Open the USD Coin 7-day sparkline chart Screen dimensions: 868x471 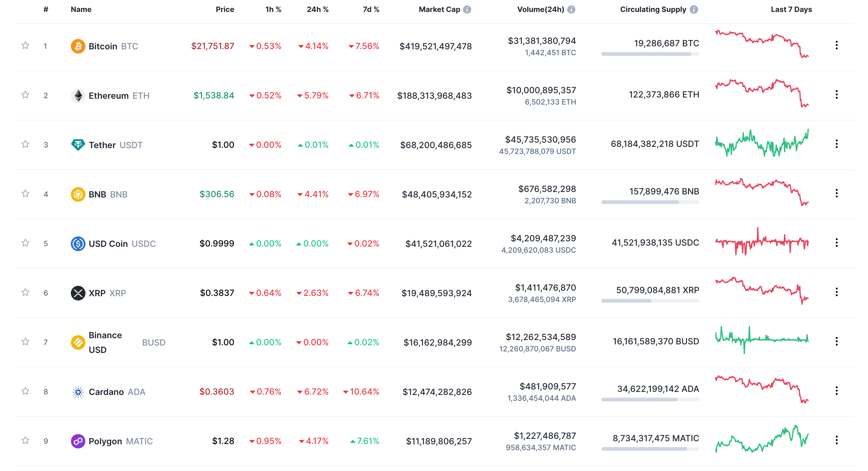coord(762,241)
